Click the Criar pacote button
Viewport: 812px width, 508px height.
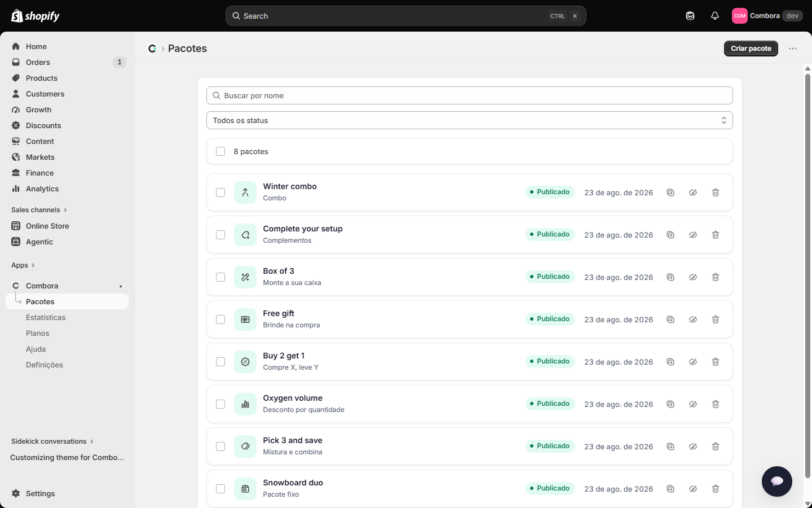(x=751, y=49)
